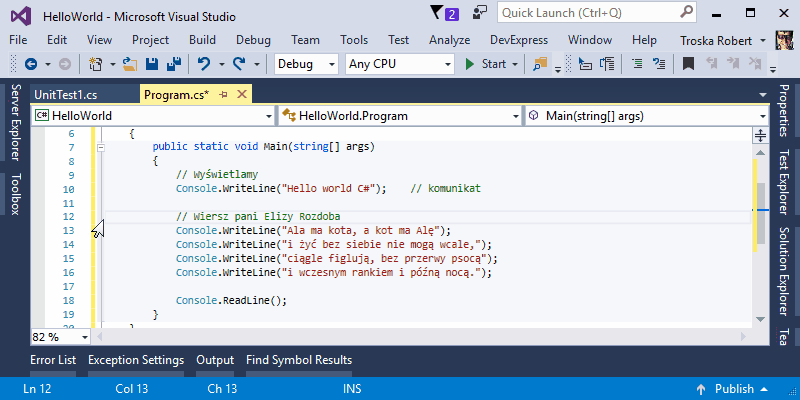Click the Next Bookmark toolbar icon
This screenshot has width=800, height=400.
coord(733,63)
